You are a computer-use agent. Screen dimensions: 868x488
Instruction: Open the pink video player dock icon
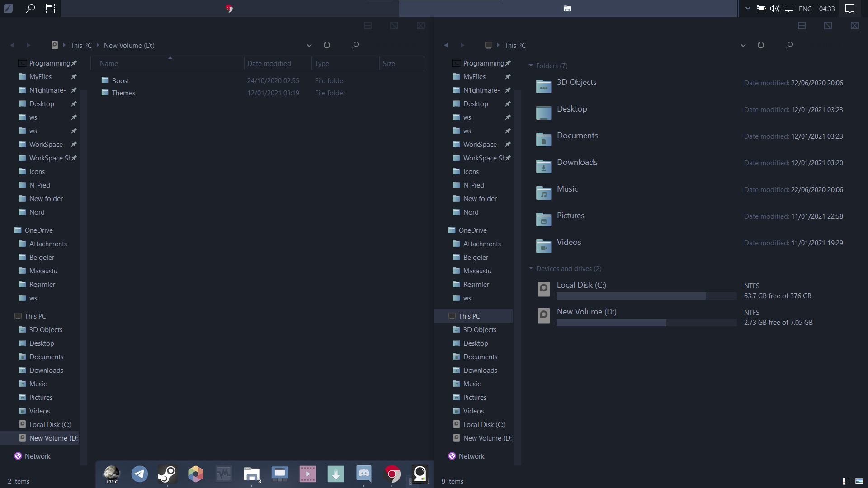pyautogui.click(x=307, y=474)
